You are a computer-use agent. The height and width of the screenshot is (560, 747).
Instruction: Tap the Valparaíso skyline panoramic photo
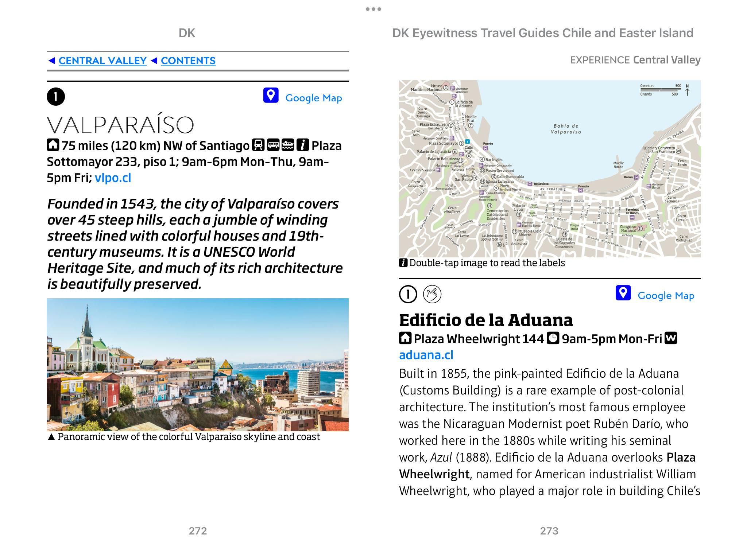point(197,365)
